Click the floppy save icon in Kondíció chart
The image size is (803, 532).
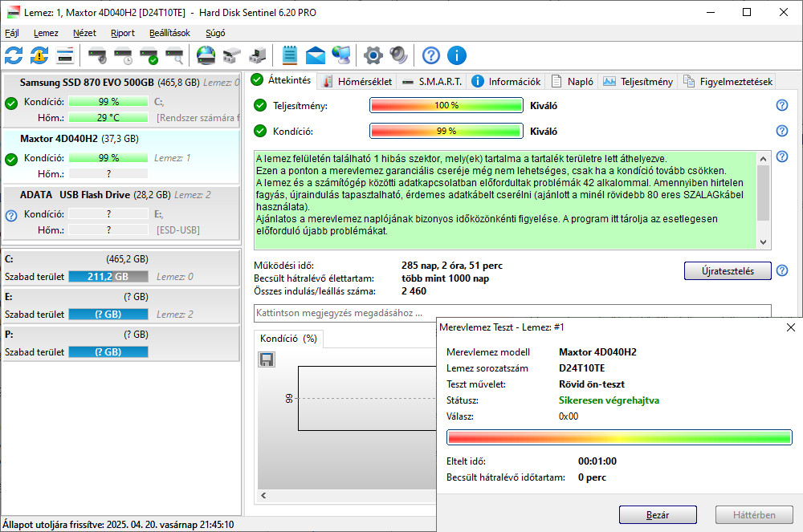coord(267,359)
